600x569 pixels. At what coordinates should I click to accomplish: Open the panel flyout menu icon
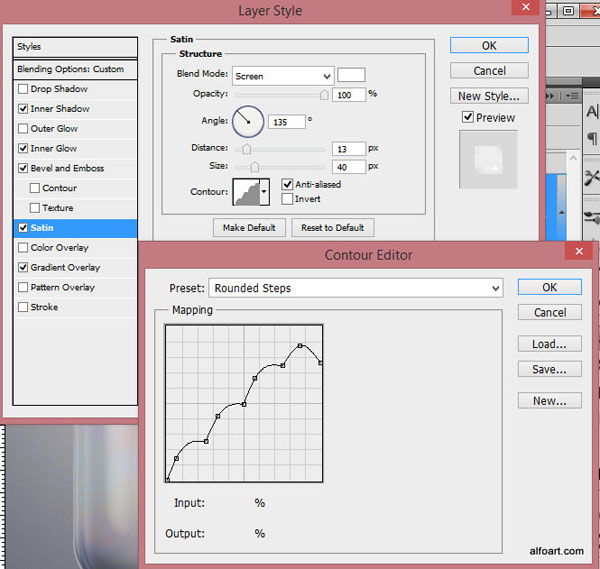572,96
